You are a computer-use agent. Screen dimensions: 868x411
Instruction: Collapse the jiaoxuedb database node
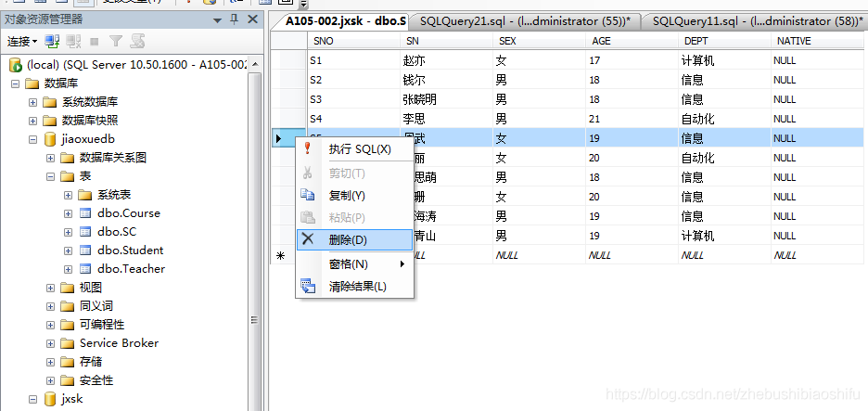click(32, 139)
